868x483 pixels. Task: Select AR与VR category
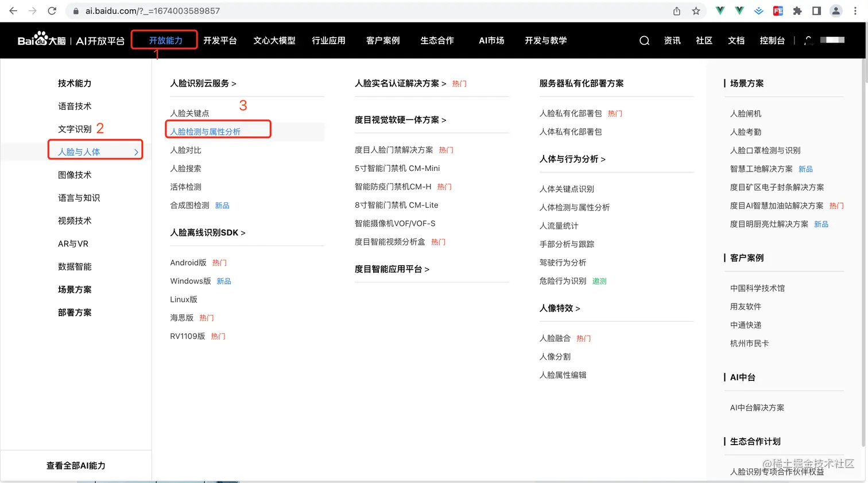click(73, 244)
